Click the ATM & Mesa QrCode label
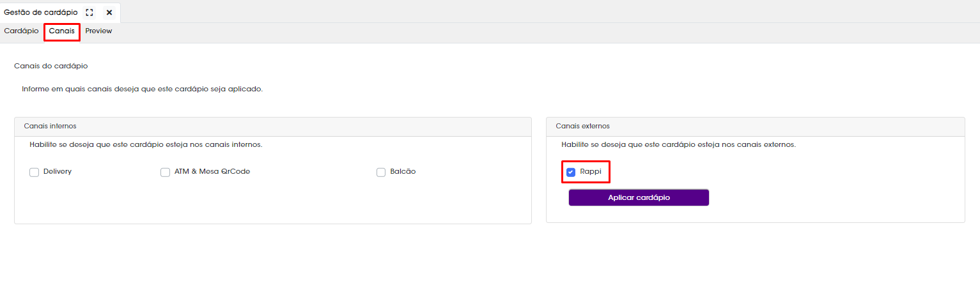The width and height of the screenshot is (980, 283). coord(212,172)
